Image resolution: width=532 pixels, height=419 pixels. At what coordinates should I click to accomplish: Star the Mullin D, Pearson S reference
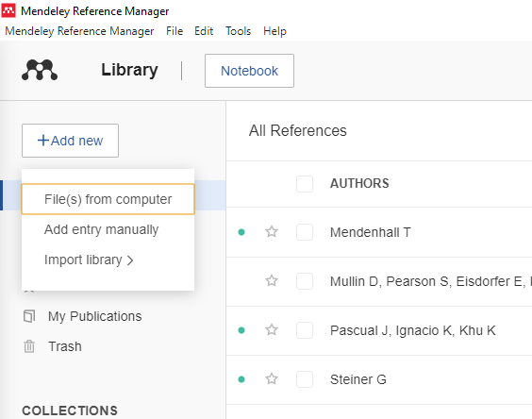coord(272,281)
